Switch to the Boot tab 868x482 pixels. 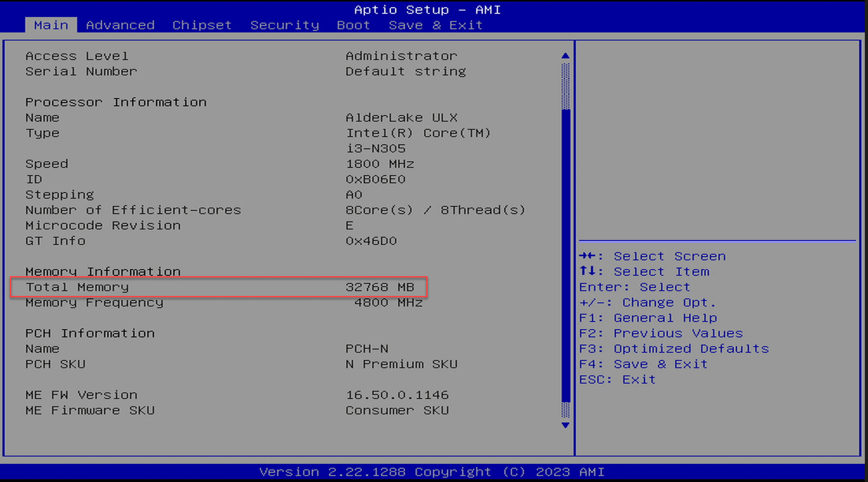click(x=353, y=25)
